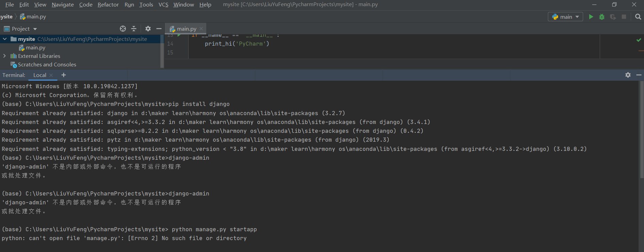The height and width of the screenshot is (252, 644).
Task: Hide the Project tool window
Action: (159, 29)
